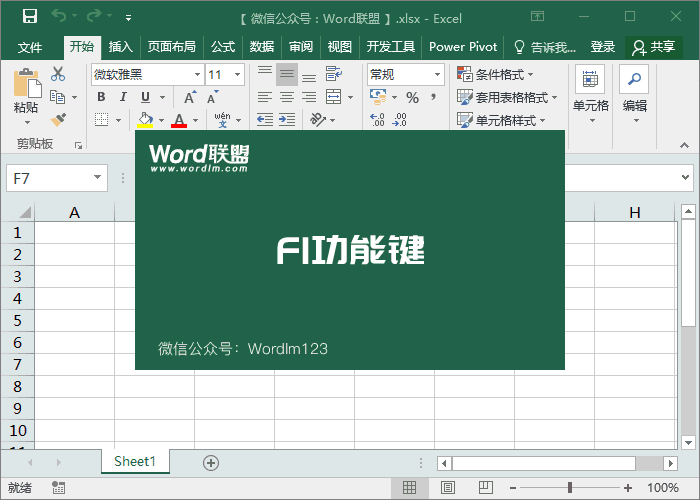Viewport: 700px width, 500px height.
Task: Click the Cut scissors icon
Action: (58, 74)
